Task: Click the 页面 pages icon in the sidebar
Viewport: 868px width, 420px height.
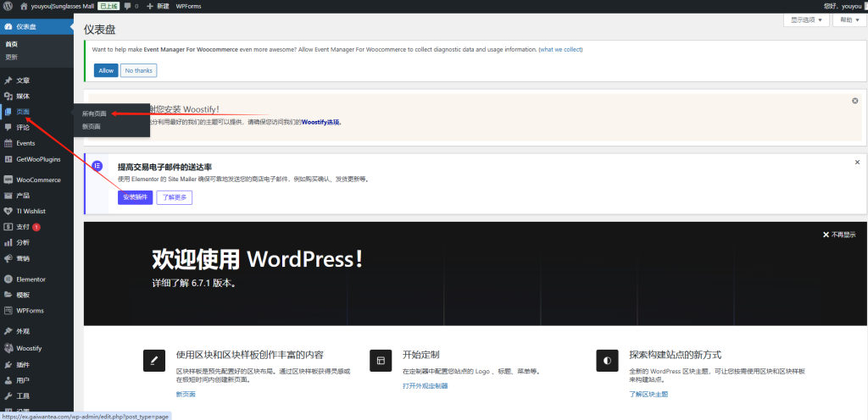Action: (8, 112)
